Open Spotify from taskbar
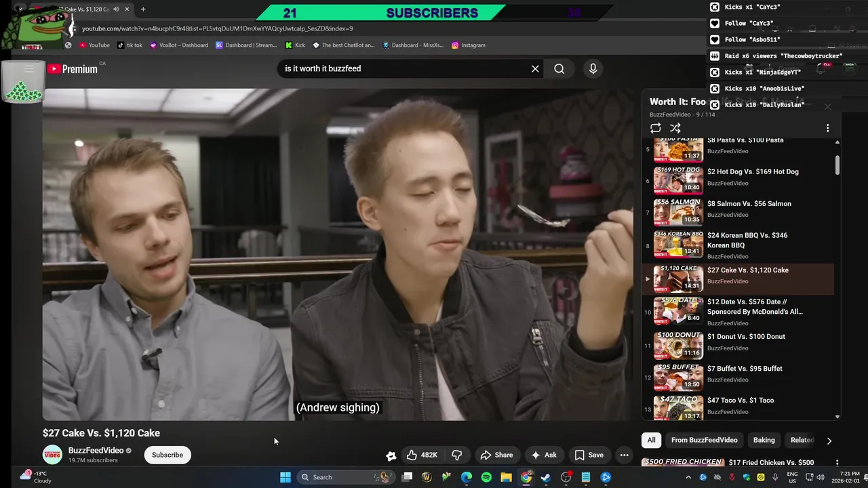868x488 pixels. 486,477
